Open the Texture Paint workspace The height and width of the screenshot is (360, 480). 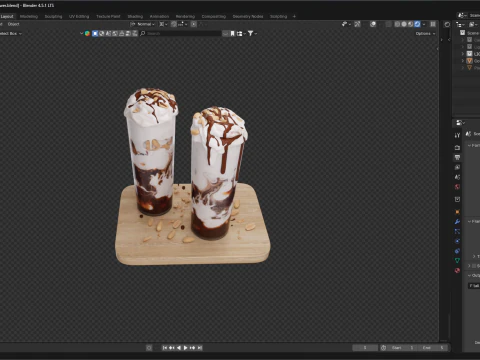[x=108, y=16]
